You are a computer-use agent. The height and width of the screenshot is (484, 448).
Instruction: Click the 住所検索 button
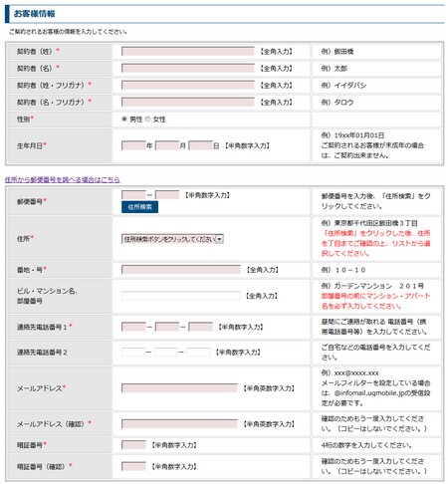pos(139,207)
